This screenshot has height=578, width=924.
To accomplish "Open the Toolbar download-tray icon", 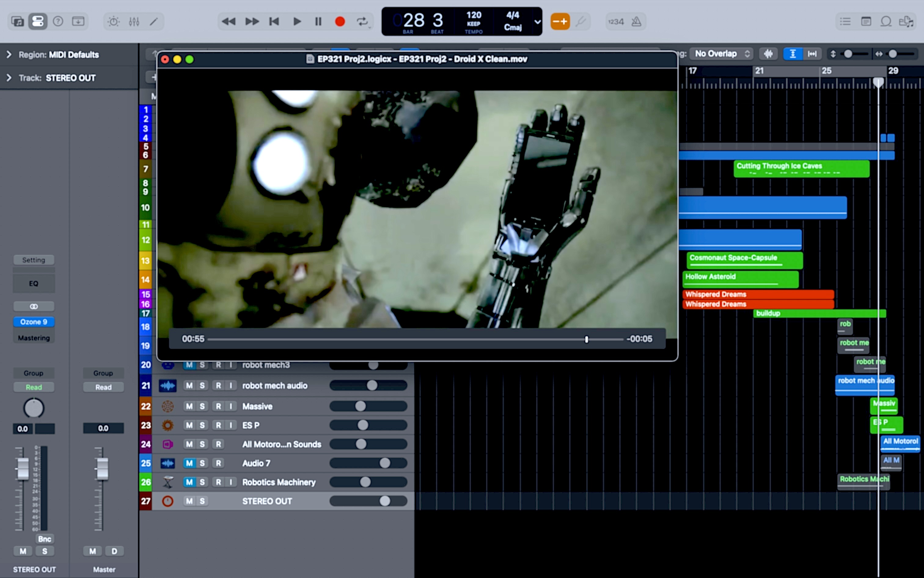I will click(78, 21).
